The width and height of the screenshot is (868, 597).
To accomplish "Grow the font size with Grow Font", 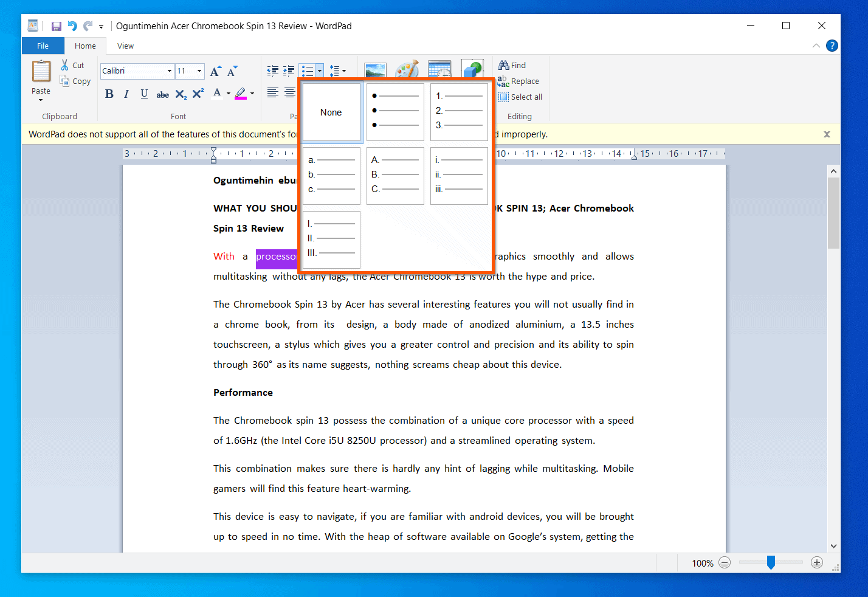I will tap(215, 71).
